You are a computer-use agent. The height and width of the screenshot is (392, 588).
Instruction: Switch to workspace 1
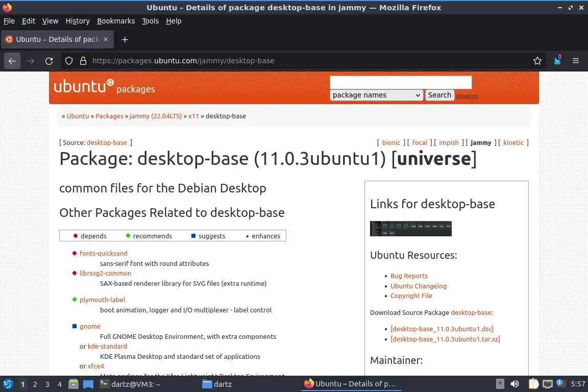[x=23, y=384]
